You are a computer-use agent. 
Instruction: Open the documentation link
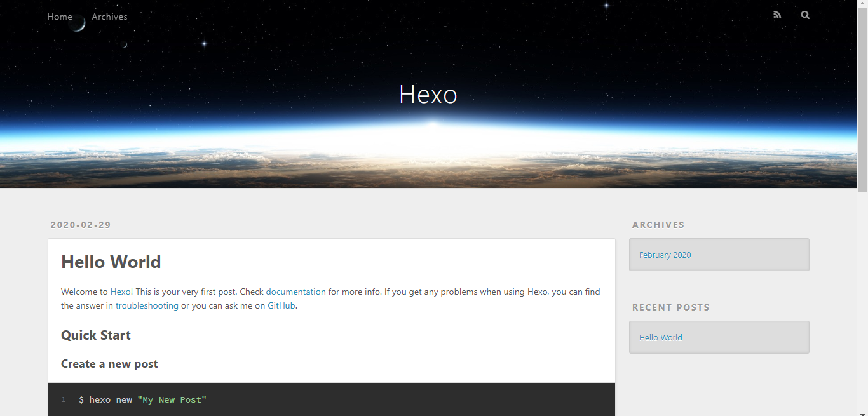coord(295,292)
